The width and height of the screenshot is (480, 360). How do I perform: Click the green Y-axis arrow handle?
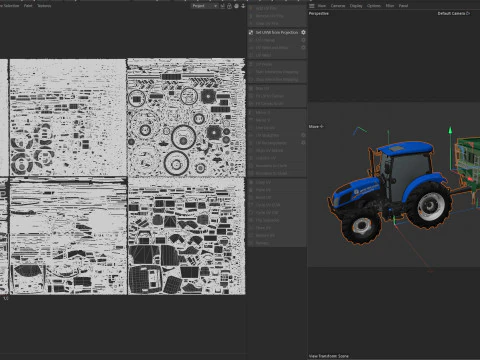pos(450,130)
